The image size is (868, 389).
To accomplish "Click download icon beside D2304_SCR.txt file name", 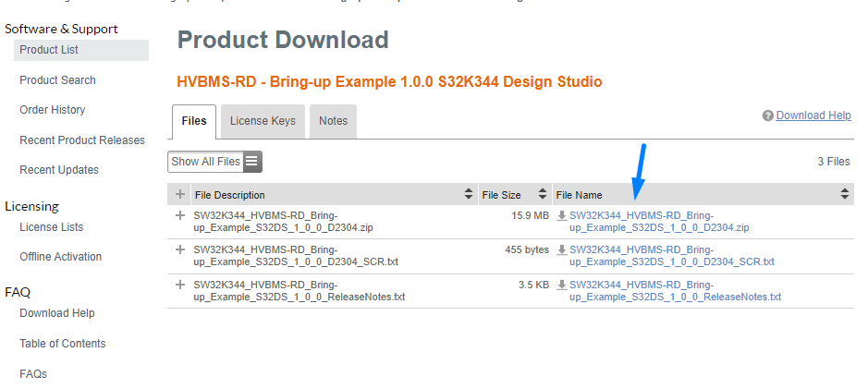I will tap(561, 250).
